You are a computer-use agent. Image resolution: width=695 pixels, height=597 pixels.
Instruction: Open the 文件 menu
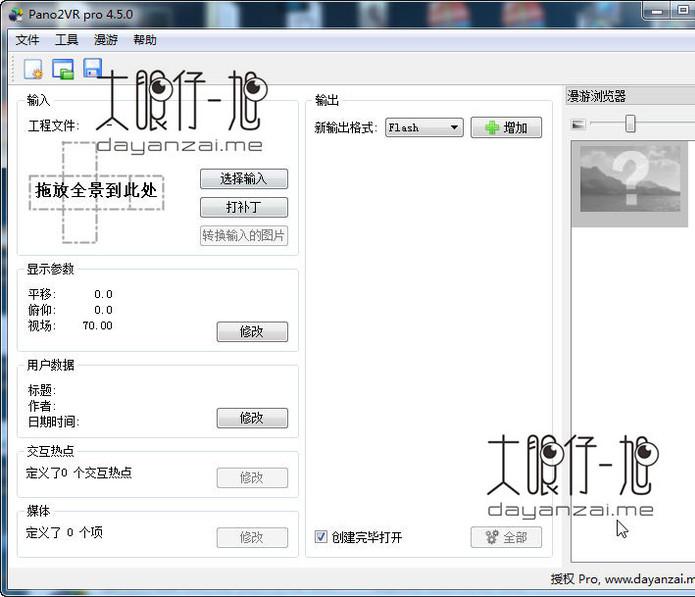point(27,40)
